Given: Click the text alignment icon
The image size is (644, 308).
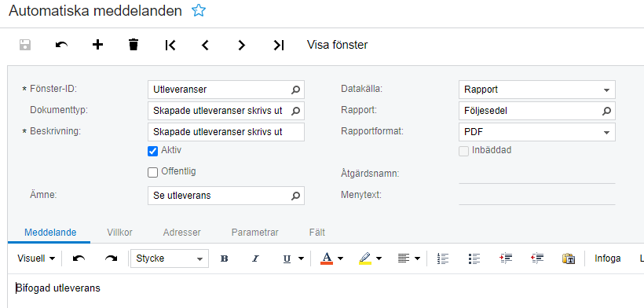Looking at the screenshot, I should pos(404,258).
